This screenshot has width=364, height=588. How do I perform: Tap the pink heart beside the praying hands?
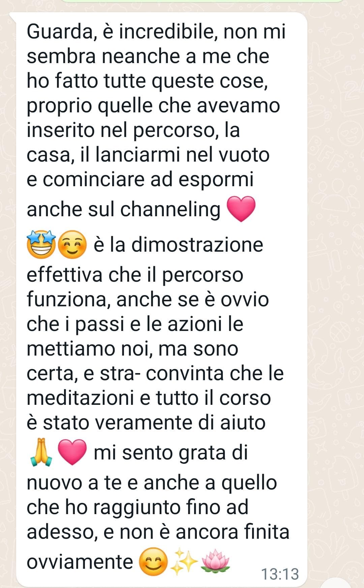pyautogui.click(x=72, y=453)
